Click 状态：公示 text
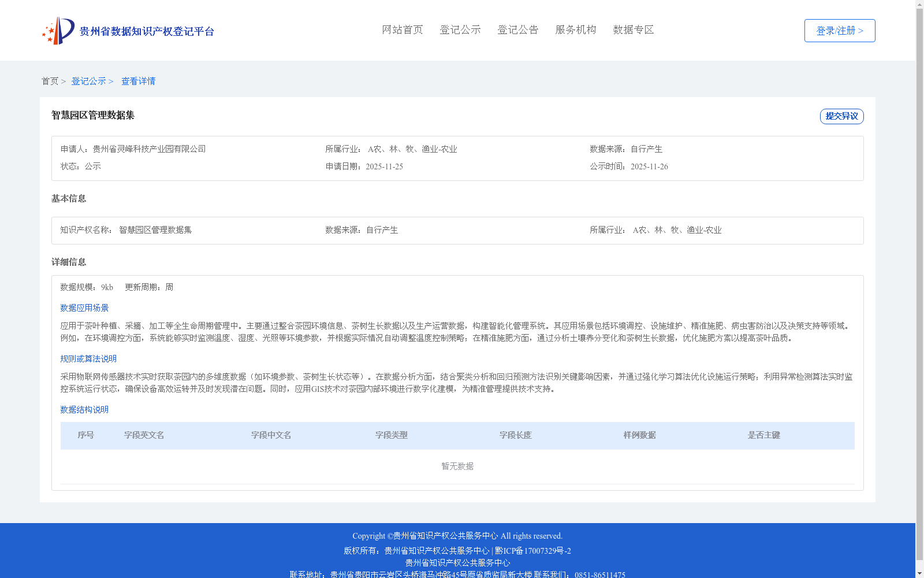Screen dimensions: 924x578 point(81,166)
